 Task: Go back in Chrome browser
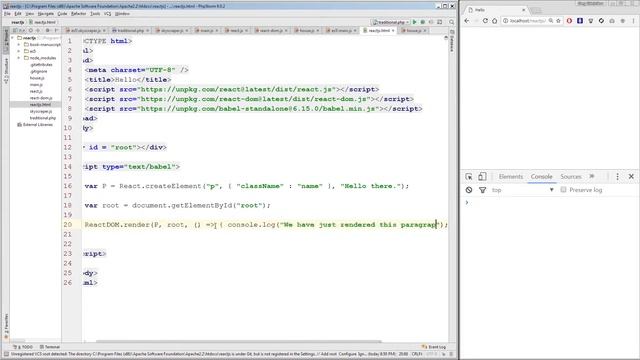pyautogui.click(x=467, y=21)
